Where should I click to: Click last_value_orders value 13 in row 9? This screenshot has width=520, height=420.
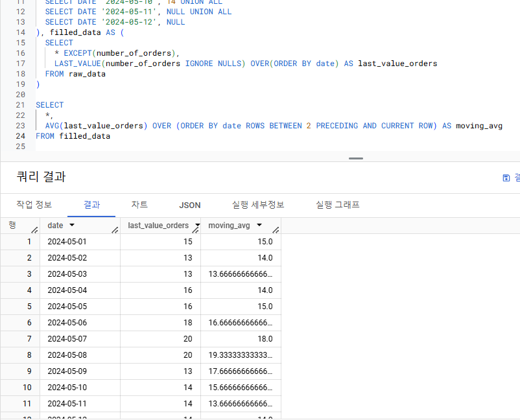pyautogui.click(x=187, y=371)
